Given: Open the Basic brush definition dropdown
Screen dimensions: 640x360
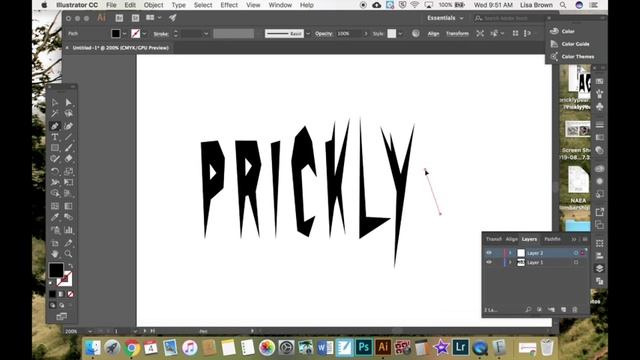Looking at the screenshot, I should click(308, 33).
